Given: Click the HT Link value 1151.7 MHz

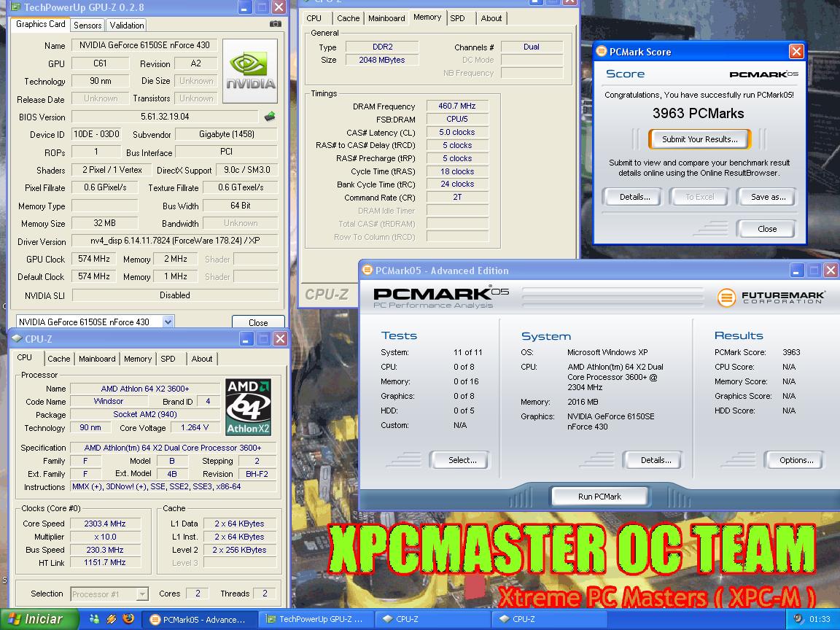Looking at the screenshot, I should [x=105, y=562].
